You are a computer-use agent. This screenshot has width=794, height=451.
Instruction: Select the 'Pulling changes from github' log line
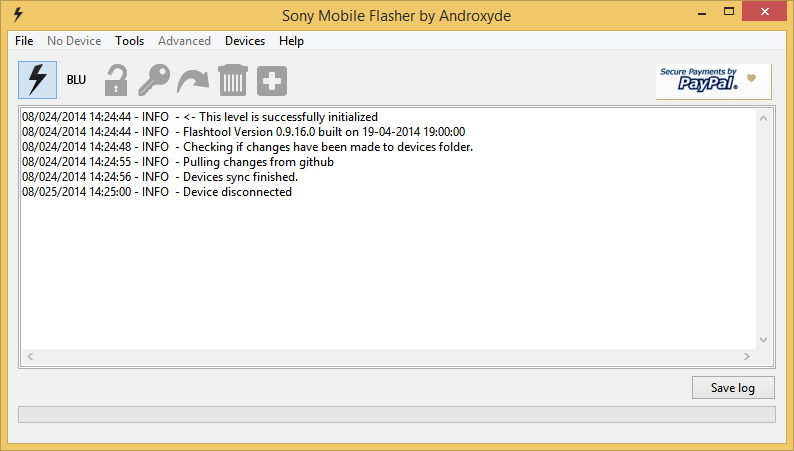(178, 162)
